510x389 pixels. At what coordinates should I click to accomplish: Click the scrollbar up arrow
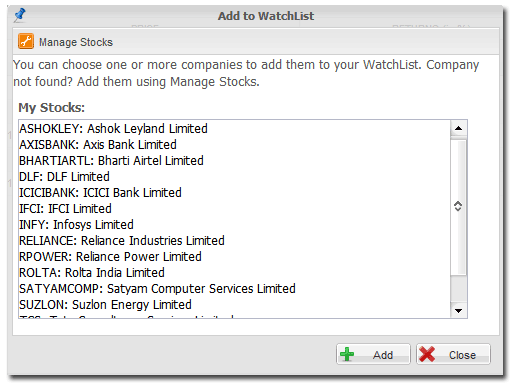tap(458, 128)
